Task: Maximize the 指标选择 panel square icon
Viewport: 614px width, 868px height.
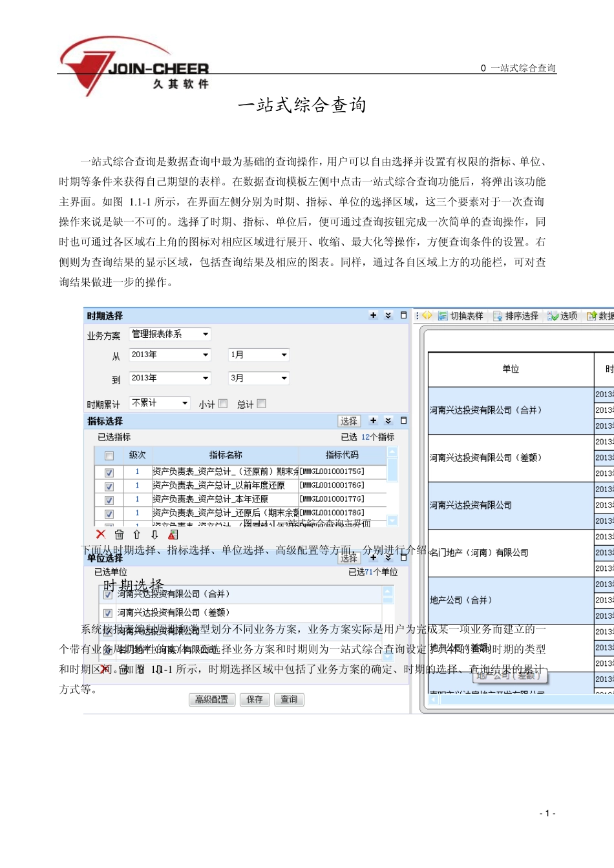Action: click(x=403, y=420)
